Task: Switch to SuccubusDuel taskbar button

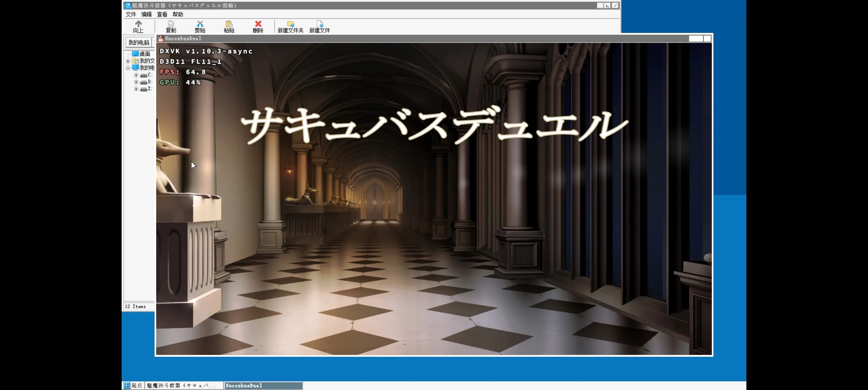Action: (x=263, y=385)
